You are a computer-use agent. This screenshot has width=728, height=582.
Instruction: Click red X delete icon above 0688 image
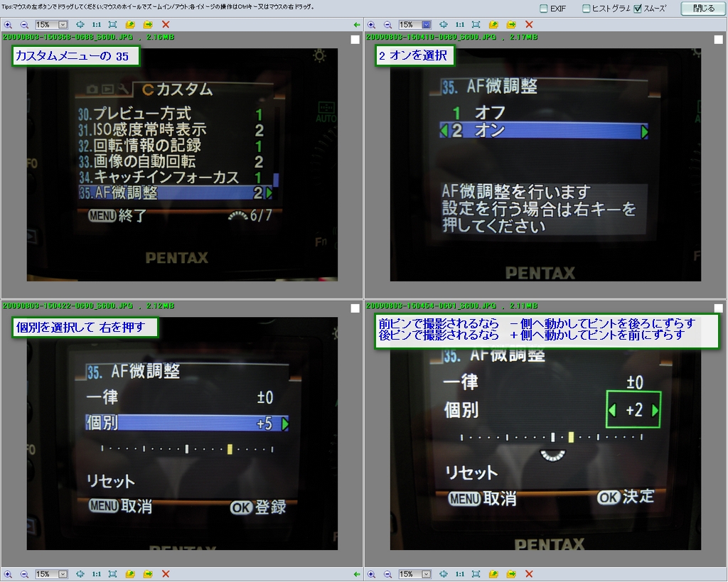click(x=166, y=25)
